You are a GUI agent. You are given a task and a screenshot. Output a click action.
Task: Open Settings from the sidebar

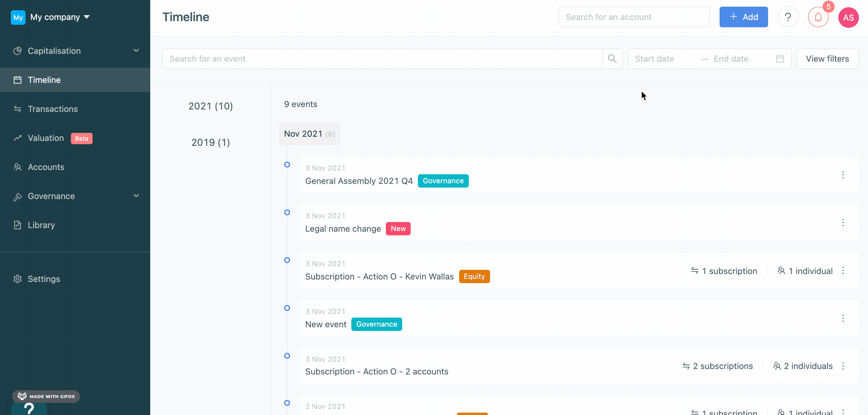pyautogui.click(x=44, y=279)
